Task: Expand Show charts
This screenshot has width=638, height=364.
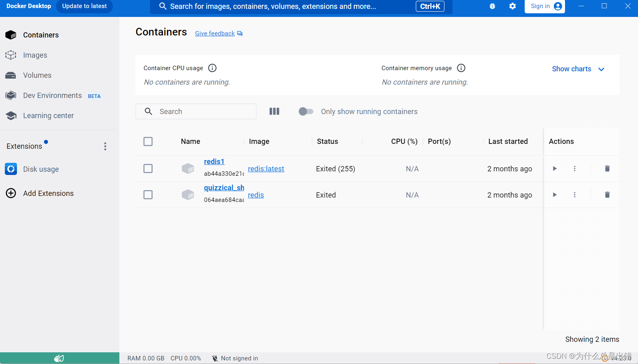Action: coord(578,69)
